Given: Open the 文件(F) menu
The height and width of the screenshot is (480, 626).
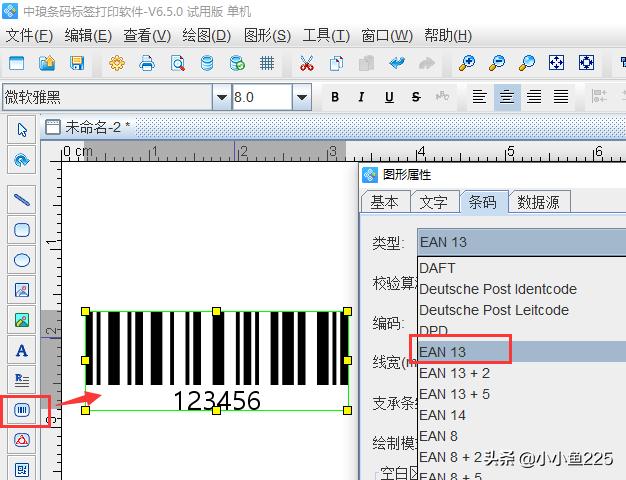Looking at the screenshot, I should point(30,36).
